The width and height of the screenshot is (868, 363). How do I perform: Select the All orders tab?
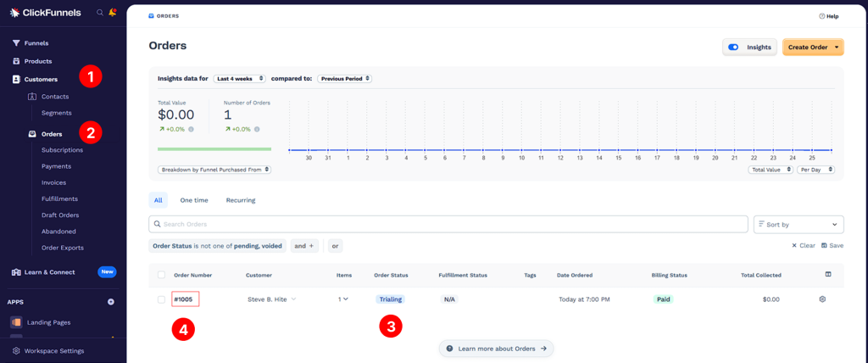159,200
